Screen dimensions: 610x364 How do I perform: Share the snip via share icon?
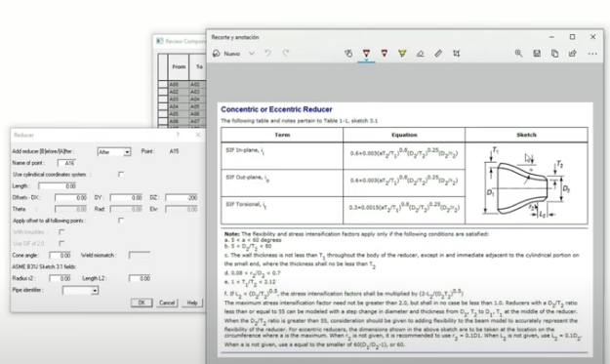(x=573, y=54)
